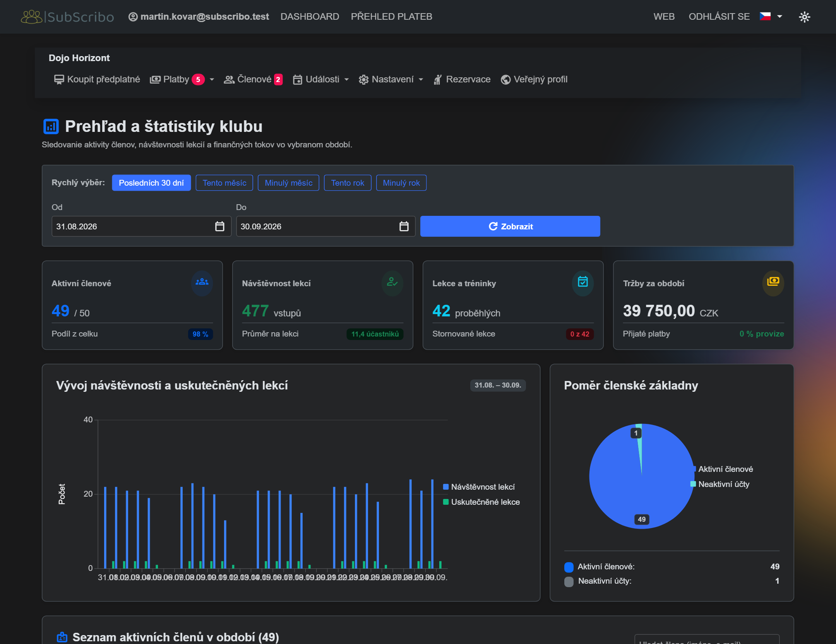Click the 11,4 účastníků badge
The height and width of the screenshot is (644, 836).
375,334
